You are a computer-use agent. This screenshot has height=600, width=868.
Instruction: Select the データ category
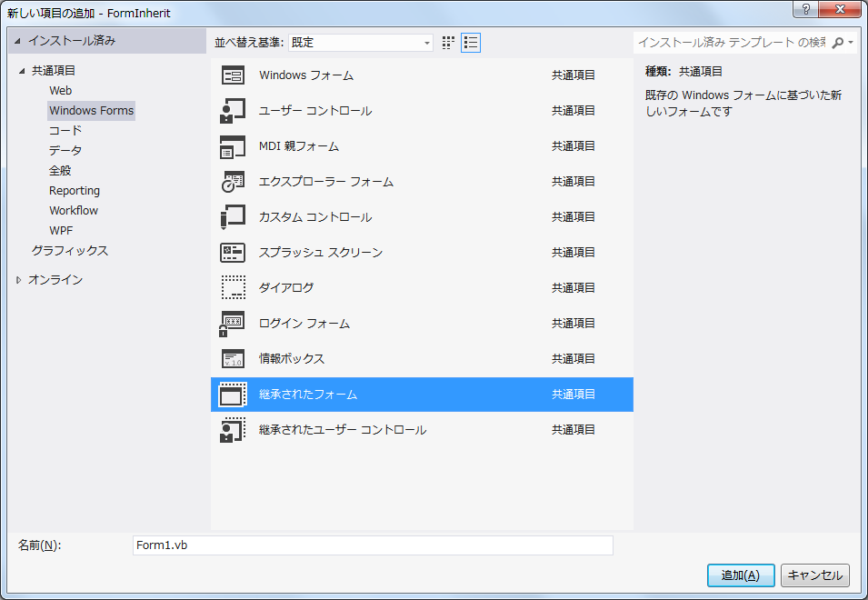[x=65, y=151]
